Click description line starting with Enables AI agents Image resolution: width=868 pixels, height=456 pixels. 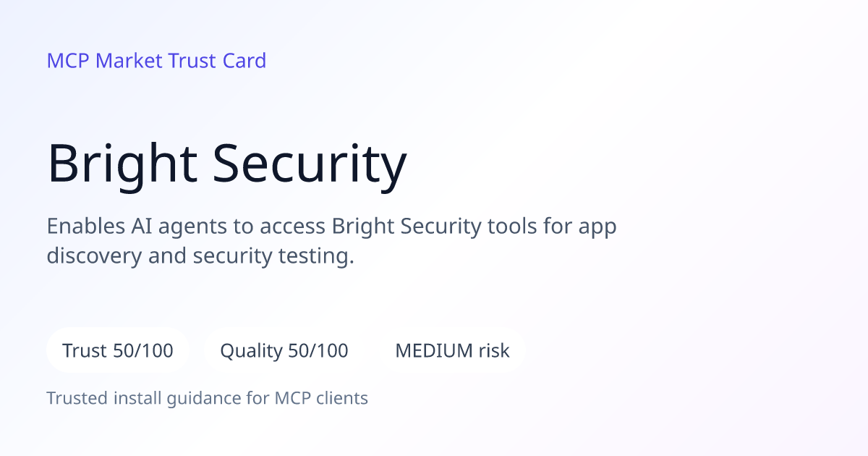[x=332, y=227]
